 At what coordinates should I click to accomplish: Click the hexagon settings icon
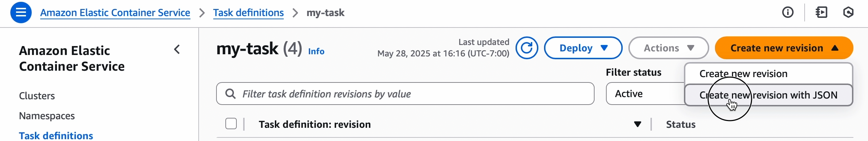[x=848, y=12]
